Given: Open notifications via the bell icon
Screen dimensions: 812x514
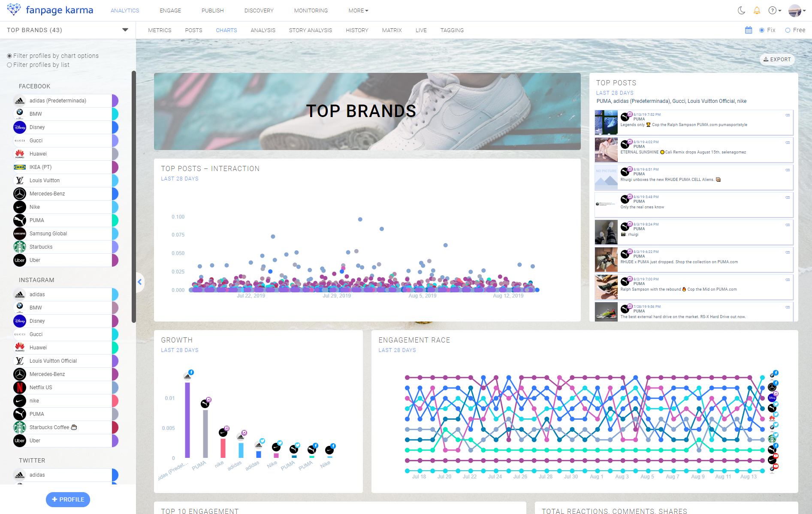Looking at the screenshot, I should point(757,10).
